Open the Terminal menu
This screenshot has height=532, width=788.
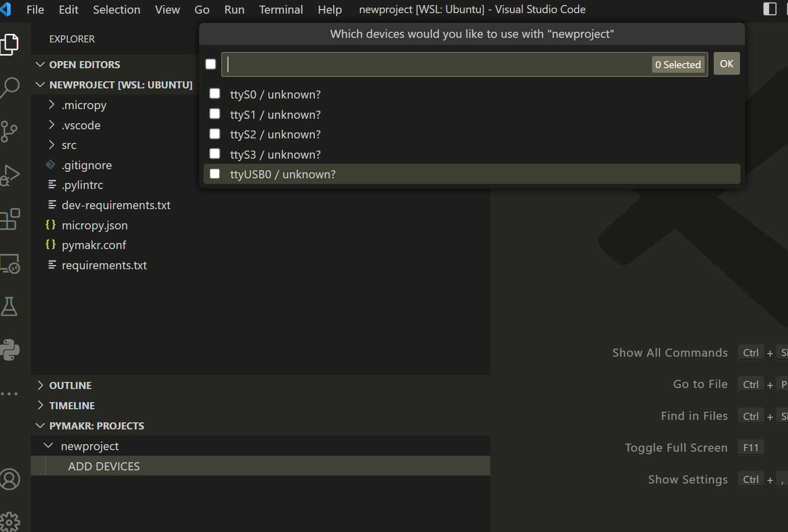[281, 10]
